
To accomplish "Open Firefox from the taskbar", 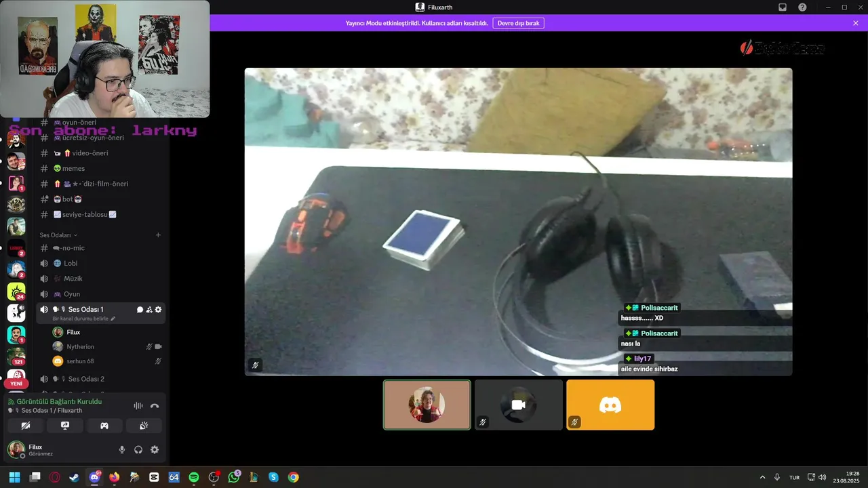I will [114, 477].
